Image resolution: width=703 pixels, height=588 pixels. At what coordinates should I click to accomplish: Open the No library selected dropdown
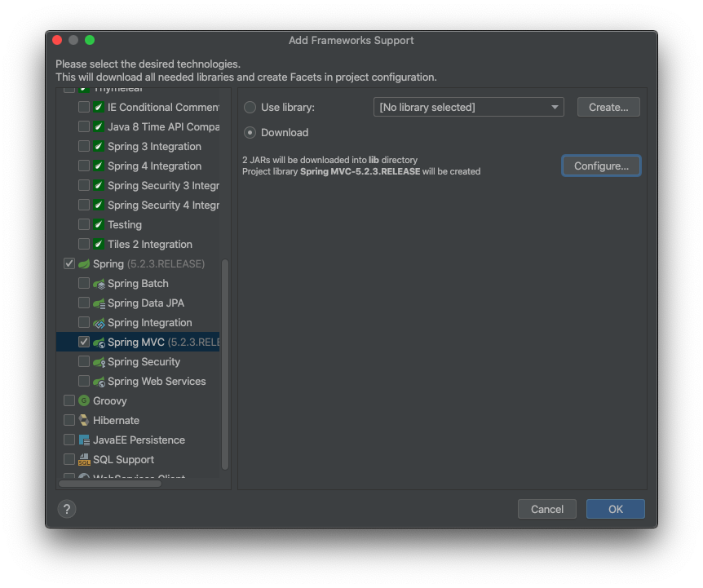tap(468, 107)
